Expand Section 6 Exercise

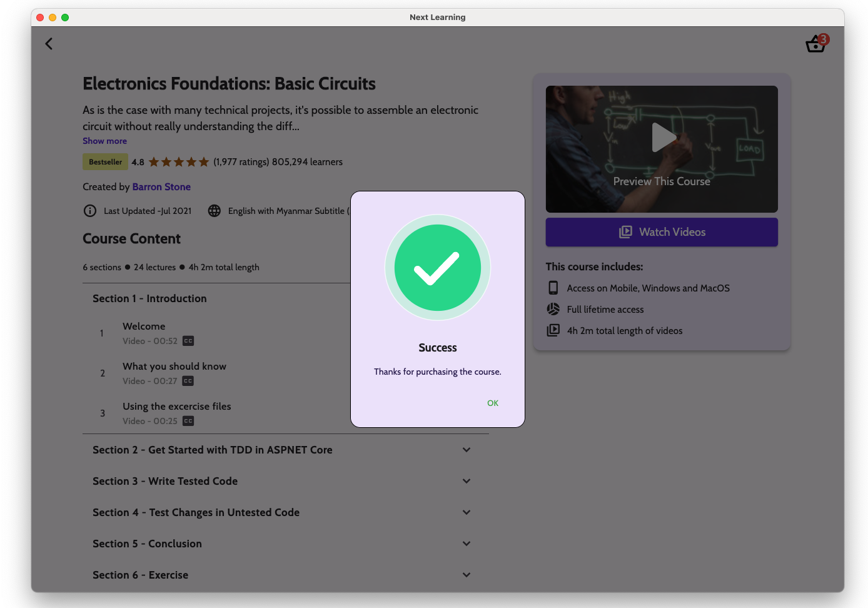tap(467, 575)
